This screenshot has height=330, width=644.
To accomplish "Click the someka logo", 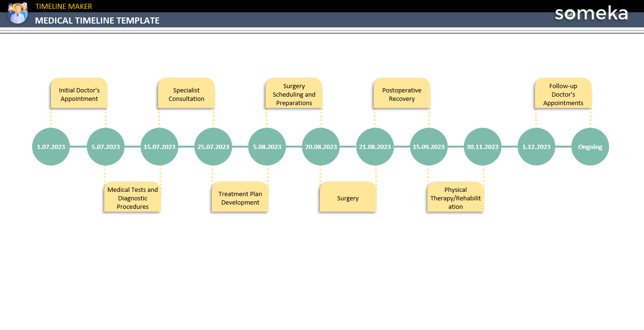I will tap(591, 14).
